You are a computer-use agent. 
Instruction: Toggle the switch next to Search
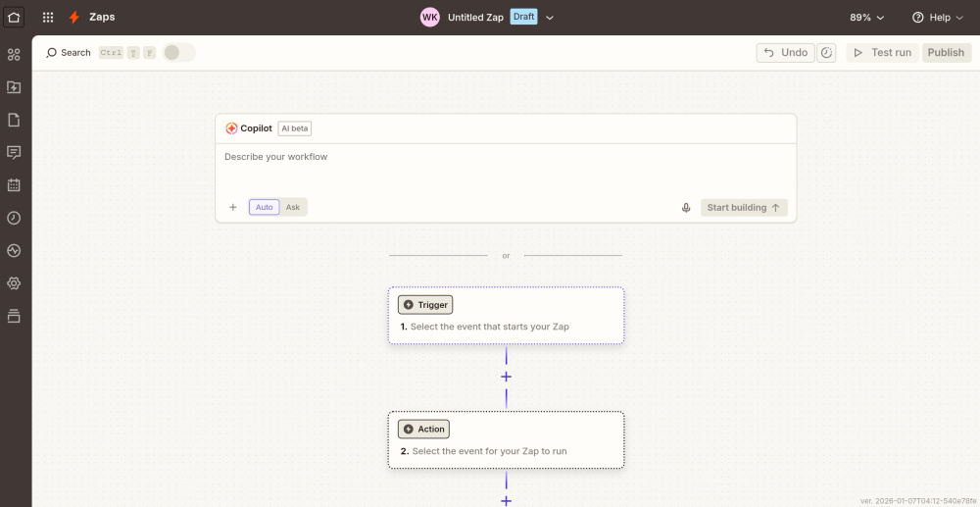coord(178,53)
